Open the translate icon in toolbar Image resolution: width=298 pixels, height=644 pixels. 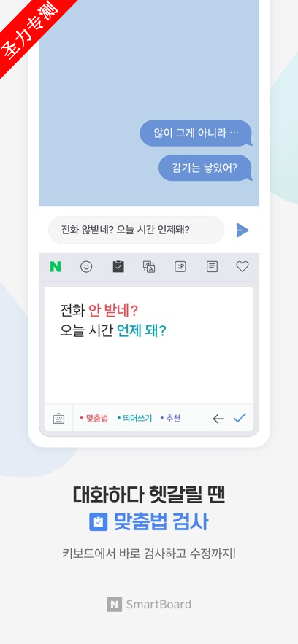(x=149, y=267)
